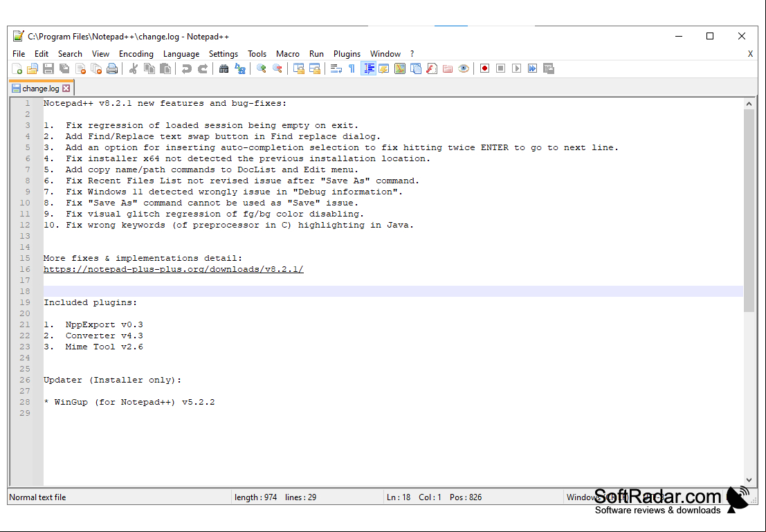Open the Replace dialog toolbar icon
766x532 pixels.
(240, 69)
